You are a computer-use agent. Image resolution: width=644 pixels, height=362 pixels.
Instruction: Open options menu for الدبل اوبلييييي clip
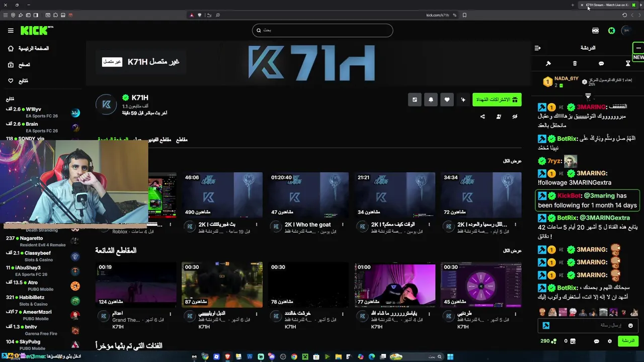click(x=257, y=314)
